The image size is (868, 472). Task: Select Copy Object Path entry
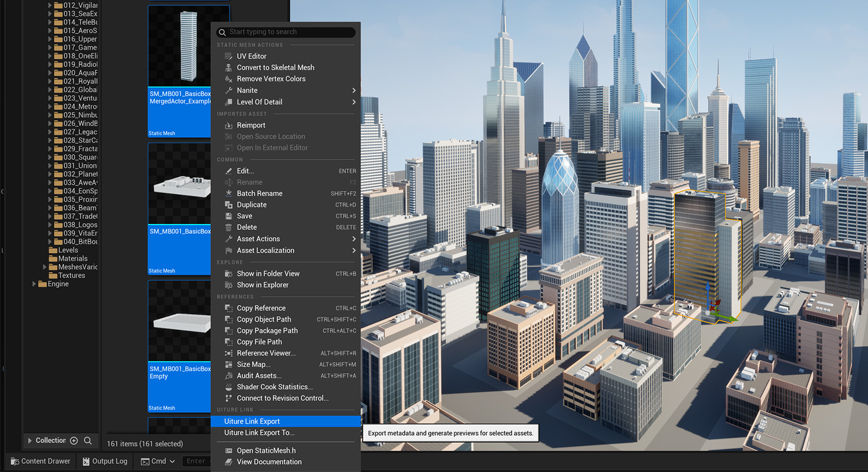coord(285,320)
